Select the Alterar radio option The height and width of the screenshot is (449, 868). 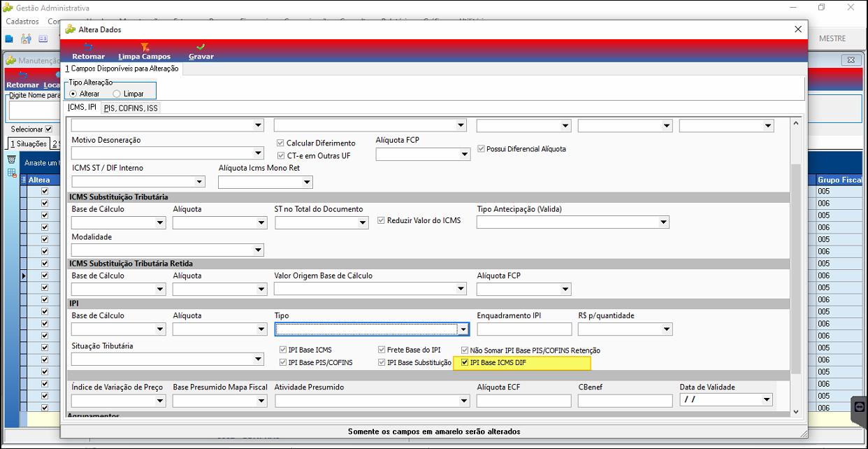point(73,94)
